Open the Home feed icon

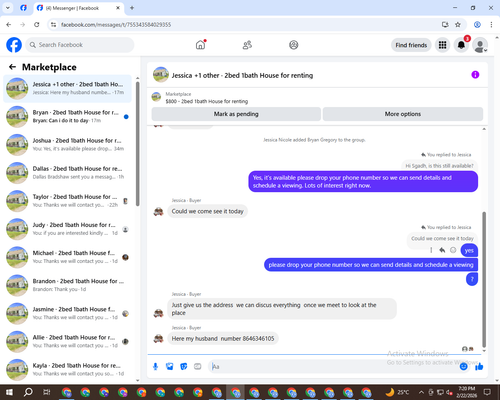pos(200,45)
